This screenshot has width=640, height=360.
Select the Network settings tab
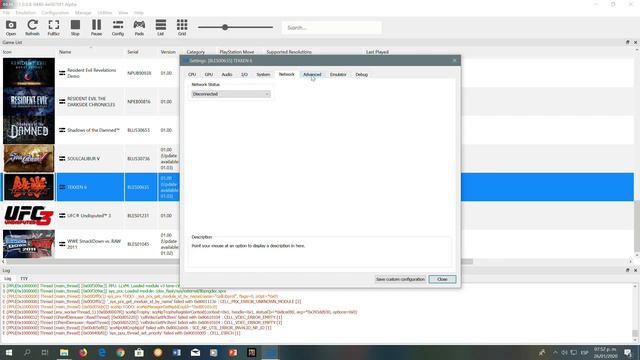[287, 74]
